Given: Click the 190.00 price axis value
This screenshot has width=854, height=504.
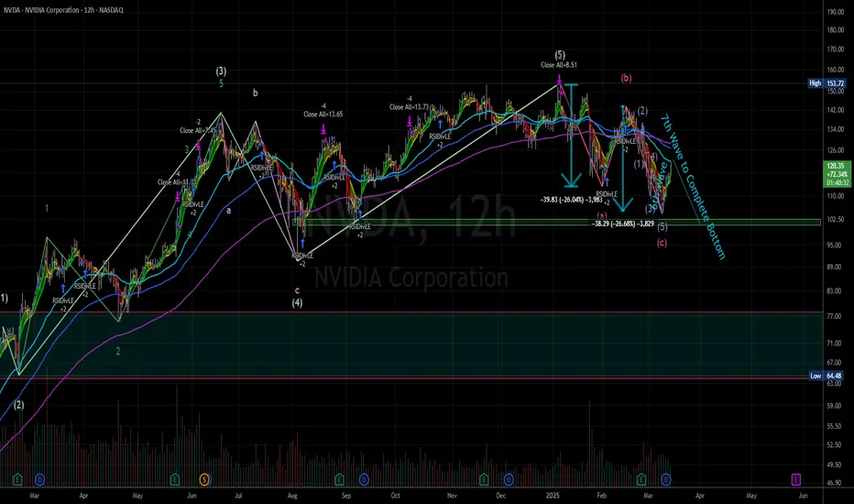Looking at the screenshot, I should (x=835, y=12).
